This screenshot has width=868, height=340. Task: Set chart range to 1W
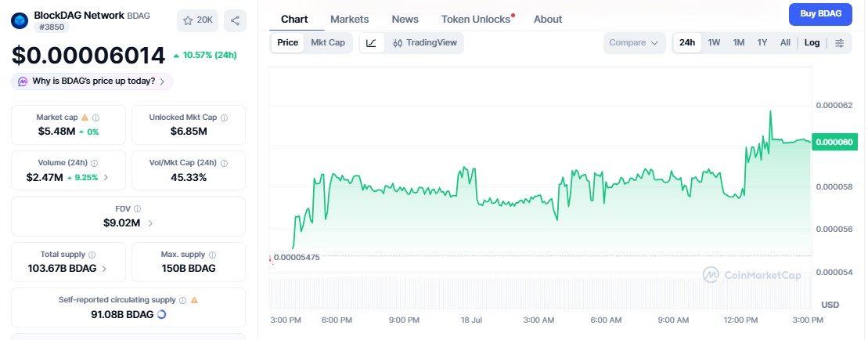714,42
